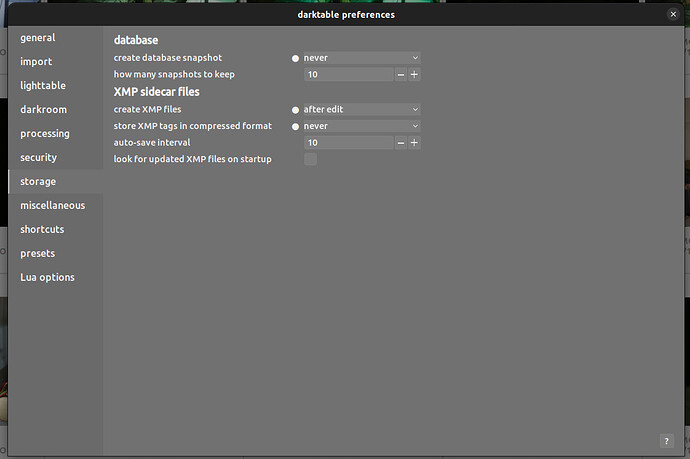Select the storage preferences tab
Viewport: 690px width, 459px height.
(x=55, y=181)
